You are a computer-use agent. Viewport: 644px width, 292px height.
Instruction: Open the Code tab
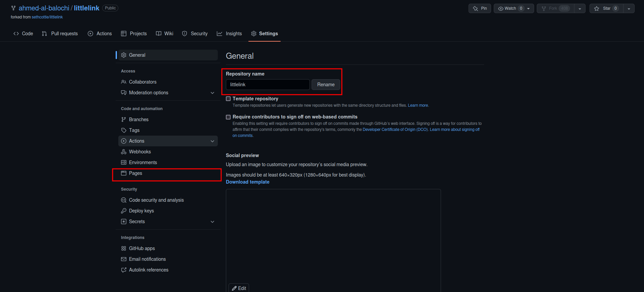[23, 34]
